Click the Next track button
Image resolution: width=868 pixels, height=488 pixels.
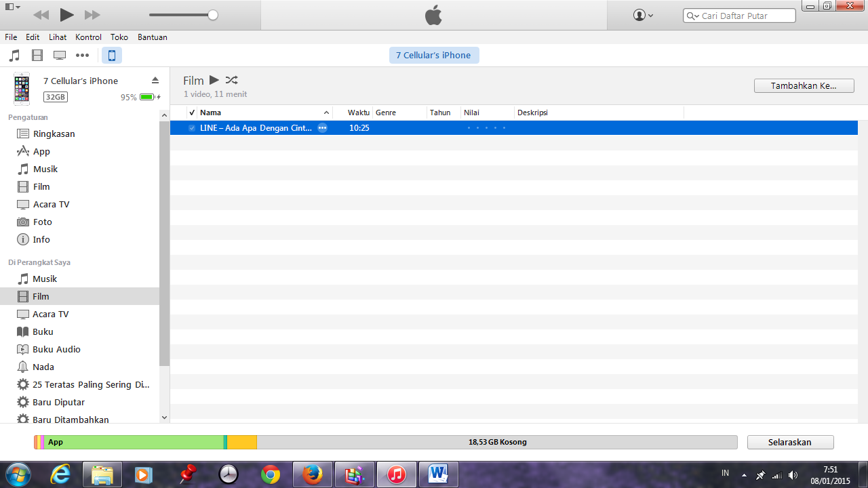pos(92,15)
